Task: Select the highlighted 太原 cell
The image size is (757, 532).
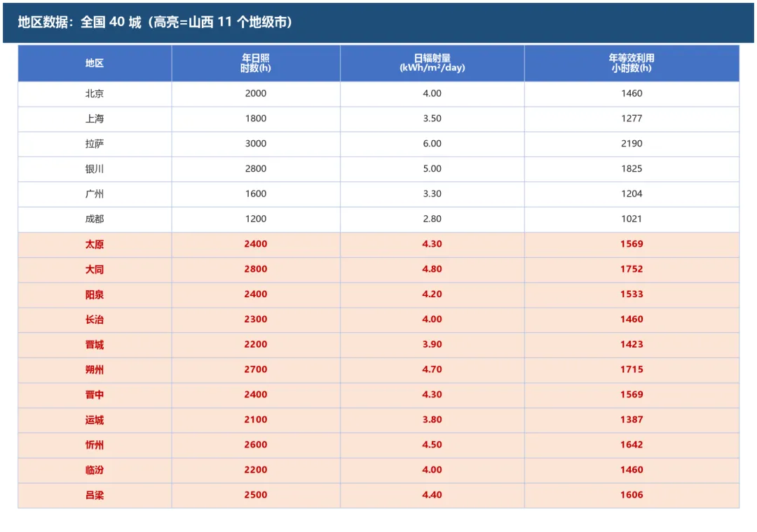Action: pyautogui.click(x=95, y=245)
